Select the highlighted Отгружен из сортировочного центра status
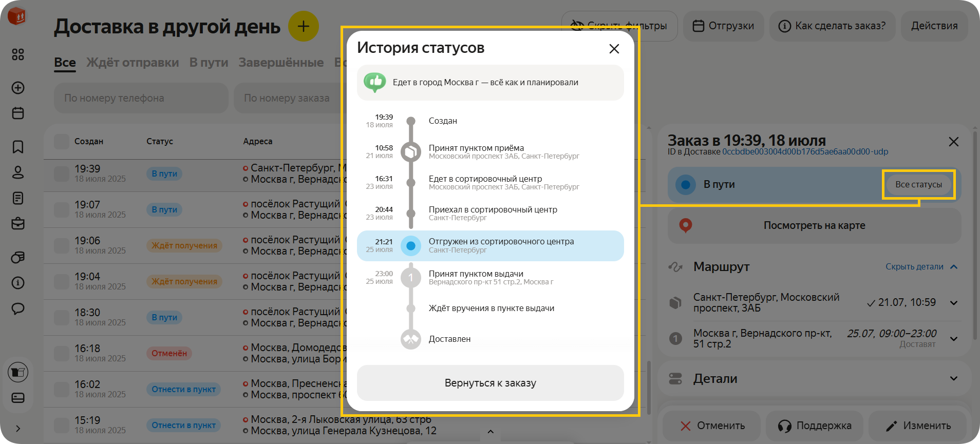 [x=490, y=246]
